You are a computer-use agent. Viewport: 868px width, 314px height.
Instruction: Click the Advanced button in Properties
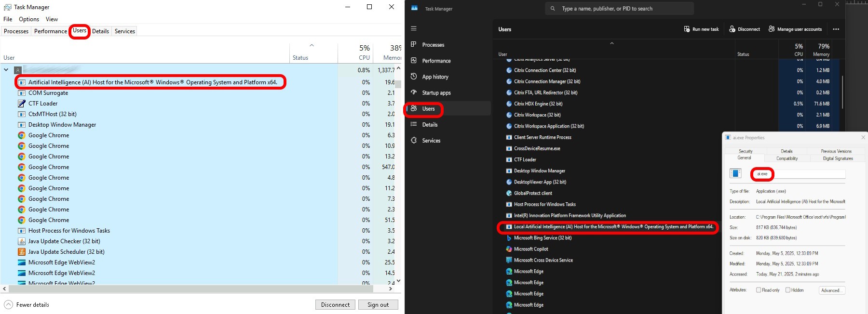pyautogui.click(x=831, y=290)
